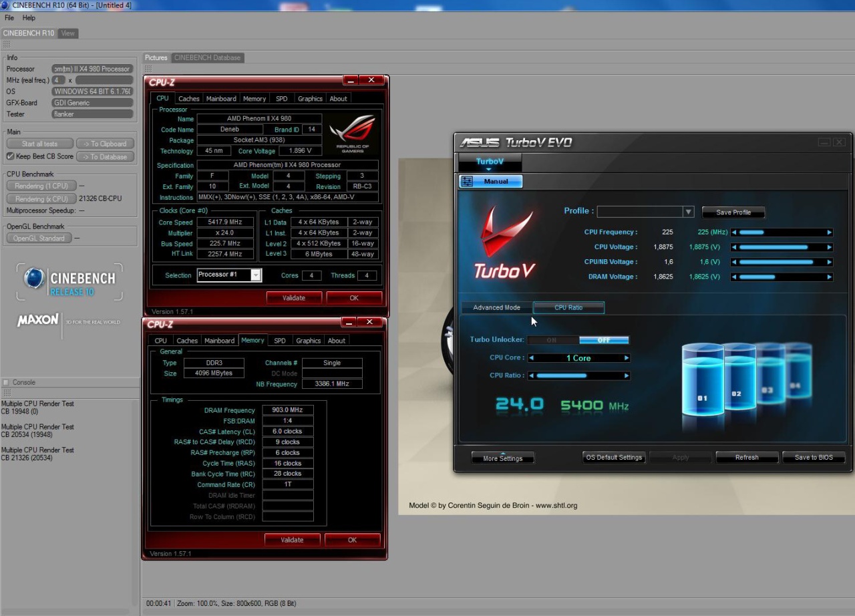Open the Memory tab in upper CPU-Z window
Image resolution: width=855 pixels, height=616 pixels.
pyautogui.click(x=254, y=98)
